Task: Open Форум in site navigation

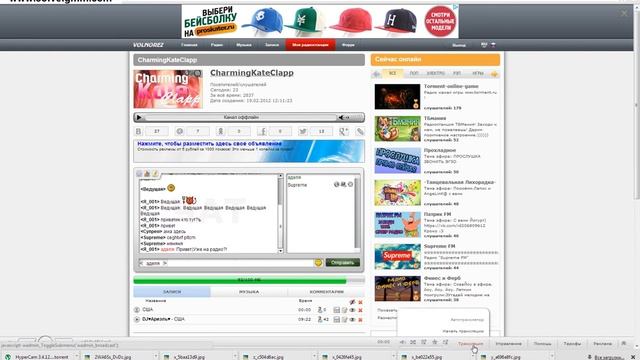Action: (x=348, y=45)
